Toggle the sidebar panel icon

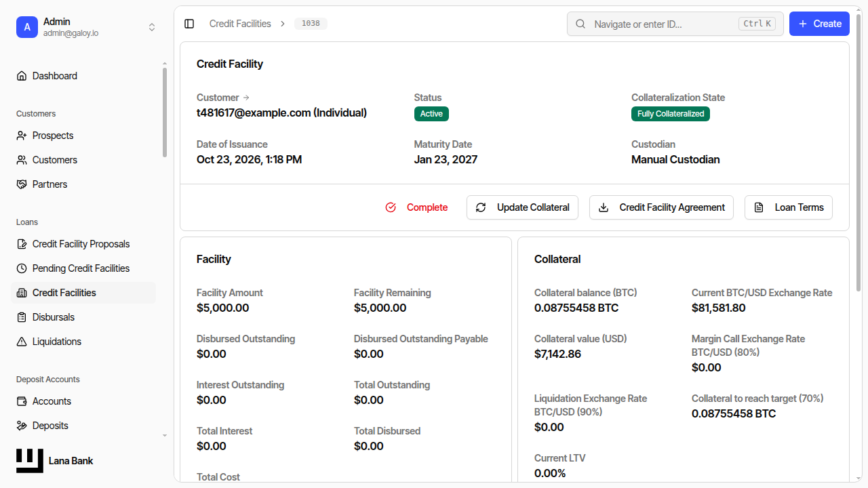189,24
